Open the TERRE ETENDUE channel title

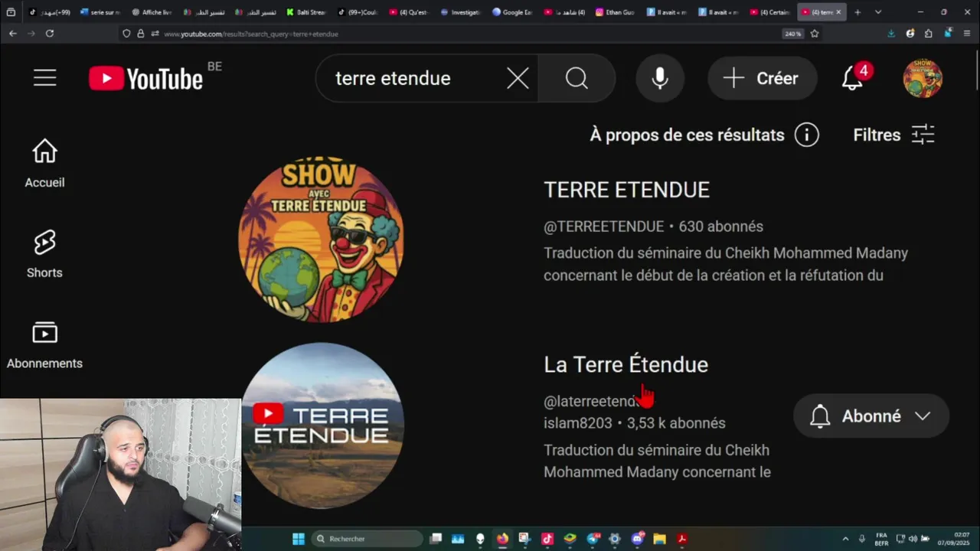point(626,190)
